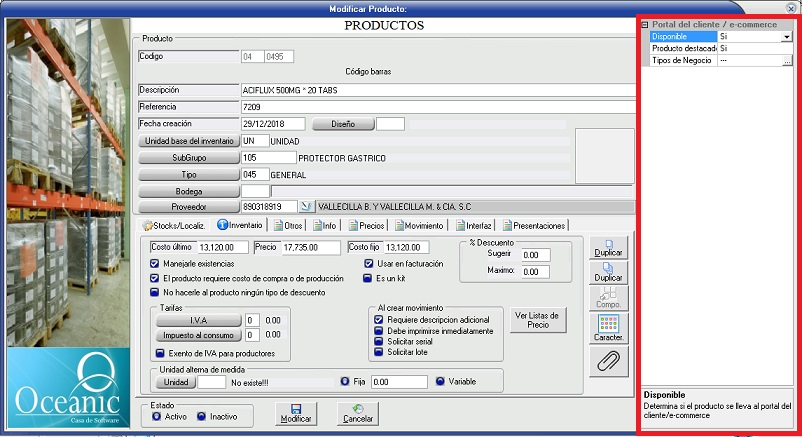Click the second Duplicar button
802x437 pixels.
click(604, 271)
